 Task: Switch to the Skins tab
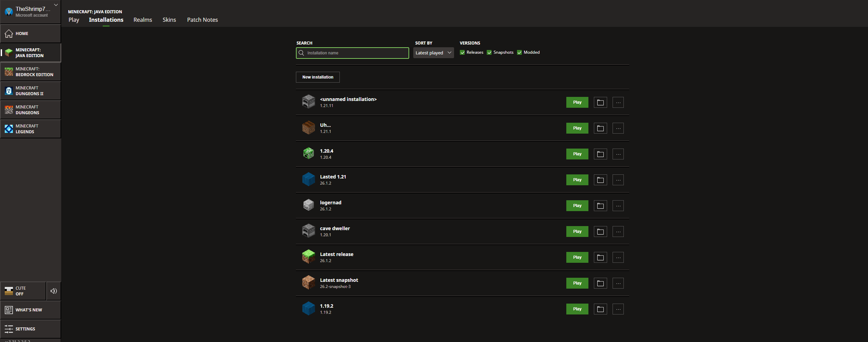(x=169, y=20)
